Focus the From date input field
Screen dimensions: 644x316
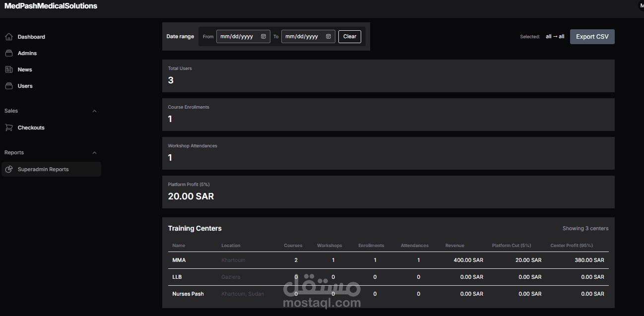pyautogui.click(x=243, y=36)
